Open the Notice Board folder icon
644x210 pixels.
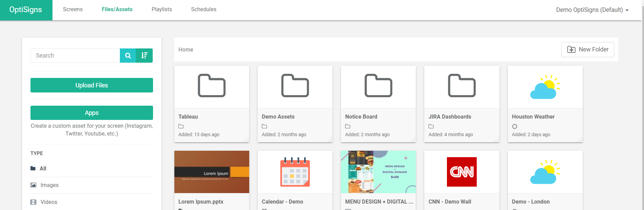[378, 86]
